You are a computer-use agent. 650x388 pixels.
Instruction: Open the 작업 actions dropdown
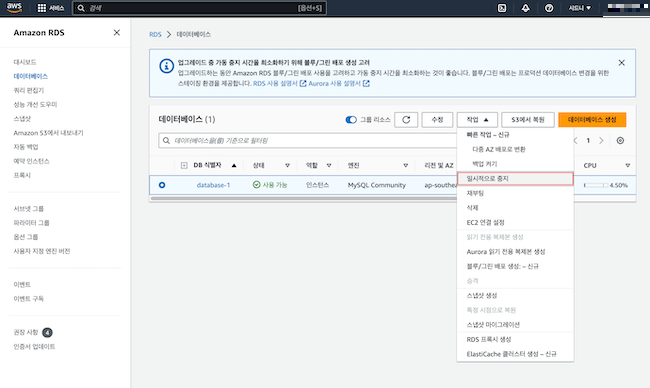point(477,120)
